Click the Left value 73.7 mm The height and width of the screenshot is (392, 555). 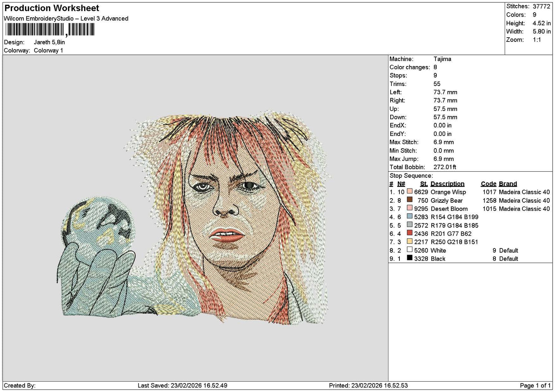click(445, 92)
